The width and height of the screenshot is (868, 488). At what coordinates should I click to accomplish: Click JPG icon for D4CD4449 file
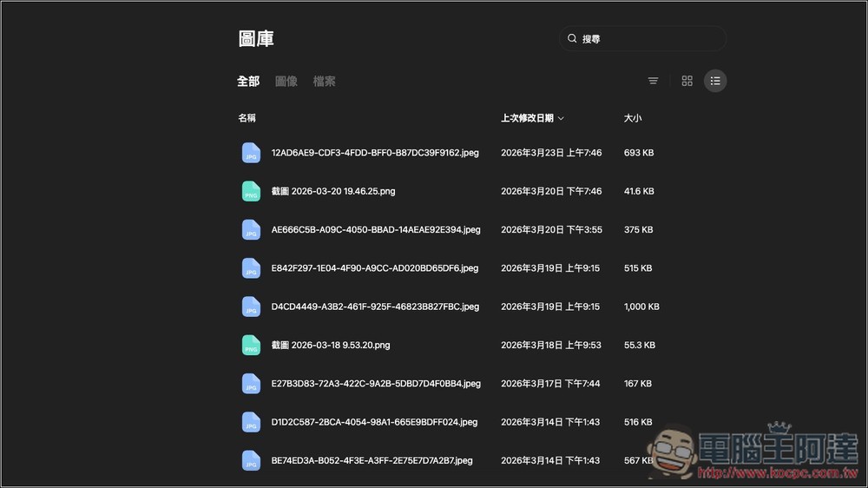[x=251, y=307]
